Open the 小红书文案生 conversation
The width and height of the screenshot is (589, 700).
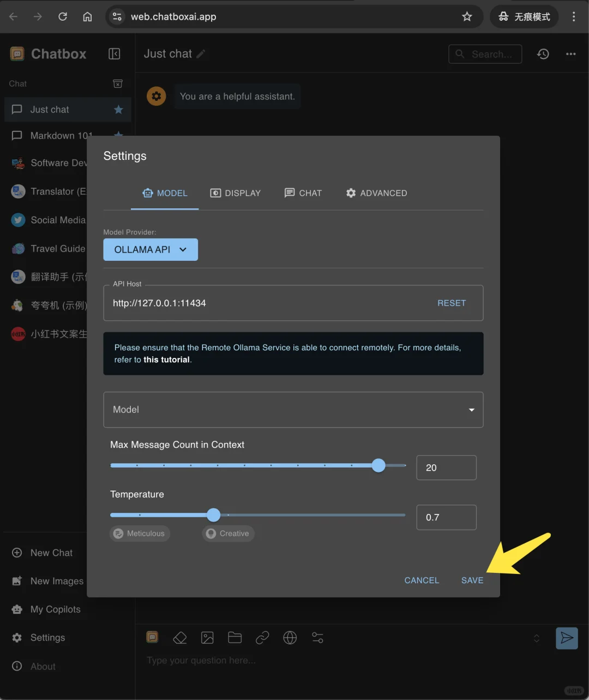coord(46,334)
